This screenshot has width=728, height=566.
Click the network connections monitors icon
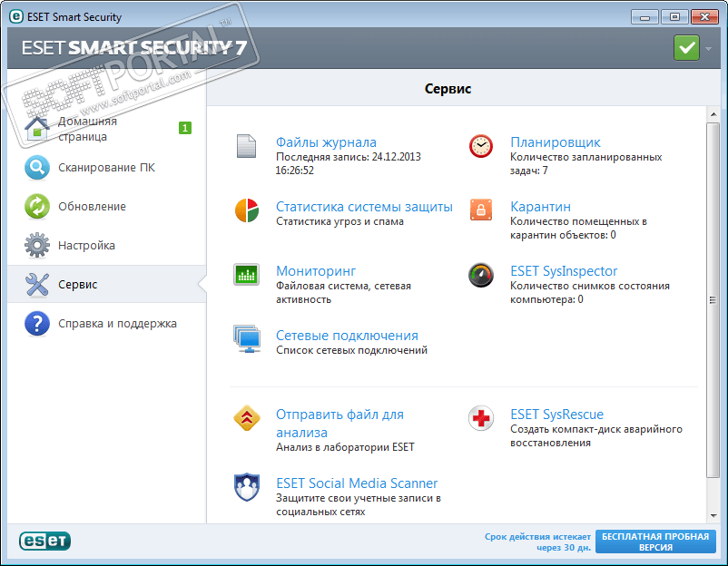pos(247,339)
